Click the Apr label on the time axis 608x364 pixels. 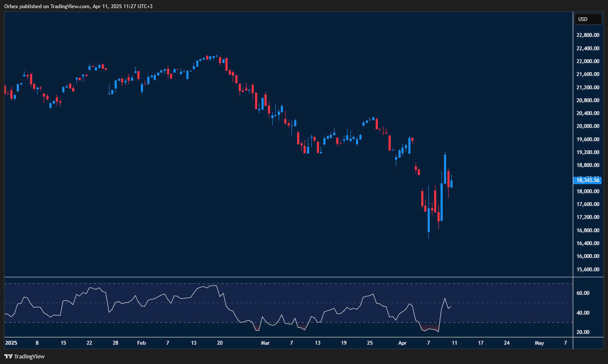pyautogui.click(x=402, y=343)
